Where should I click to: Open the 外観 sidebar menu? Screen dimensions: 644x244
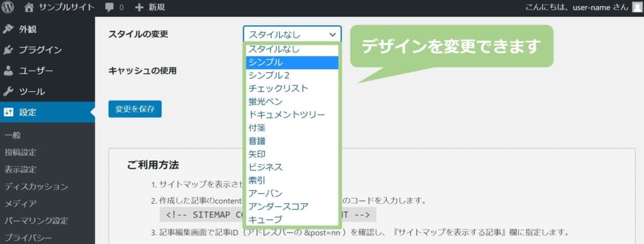coord(47,29)
